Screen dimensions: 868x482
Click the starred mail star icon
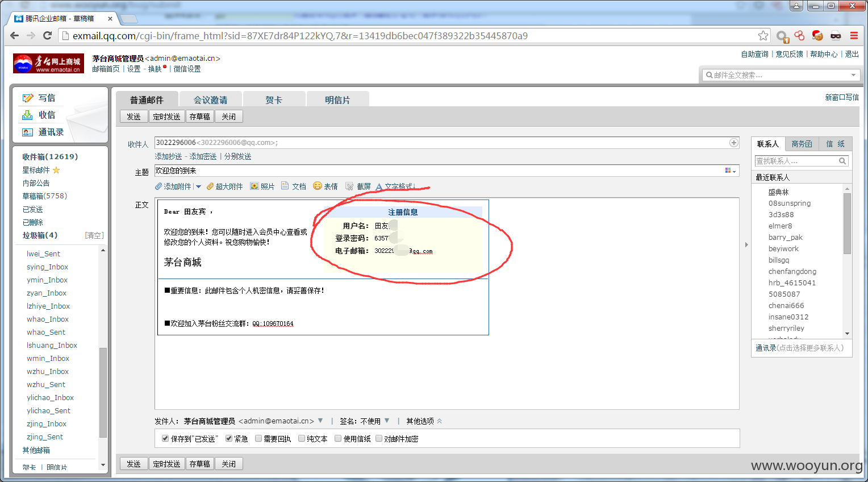[56, 170]
